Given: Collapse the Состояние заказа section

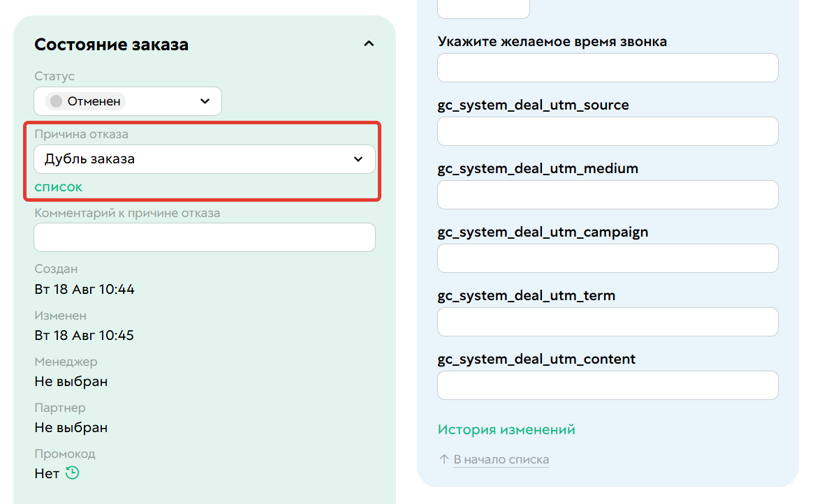Looking at the screenshot, I should click(x=369, y=44).
